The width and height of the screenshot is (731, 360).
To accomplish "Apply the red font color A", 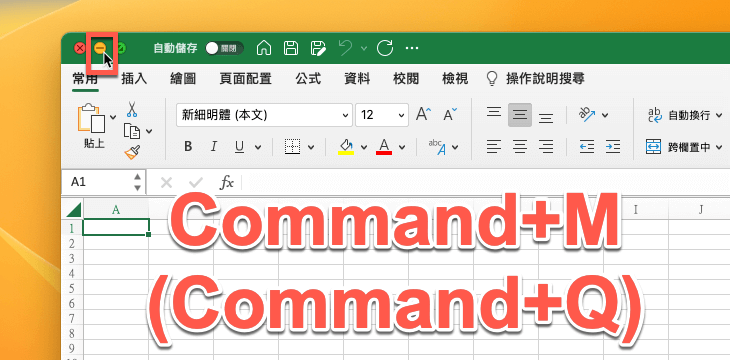I will pyautogui.click(x=384, y=146).
